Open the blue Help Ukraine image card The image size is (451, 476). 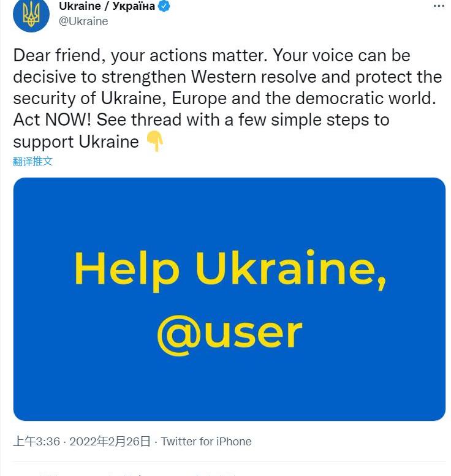coord(229,299)
